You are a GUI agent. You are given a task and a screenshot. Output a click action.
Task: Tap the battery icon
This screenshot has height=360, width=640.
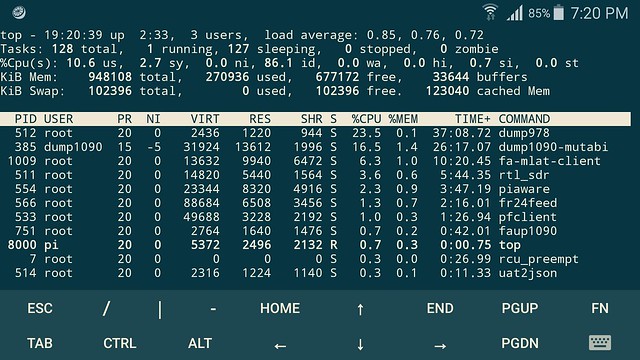click(x=559, y=13)
